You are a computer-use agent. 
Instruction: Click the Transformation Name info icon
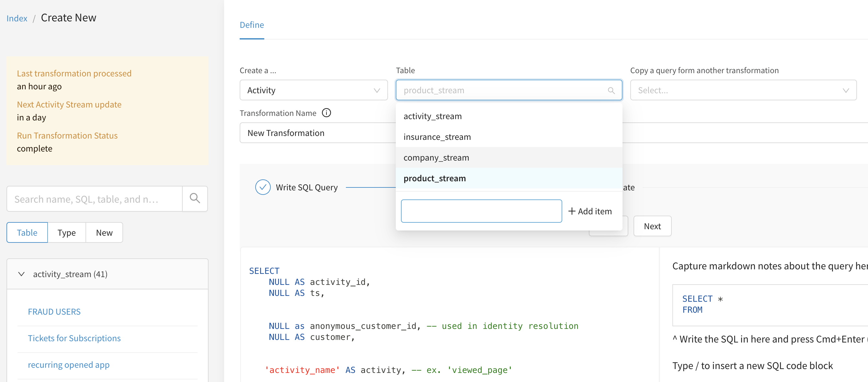(x=326, y=113)
